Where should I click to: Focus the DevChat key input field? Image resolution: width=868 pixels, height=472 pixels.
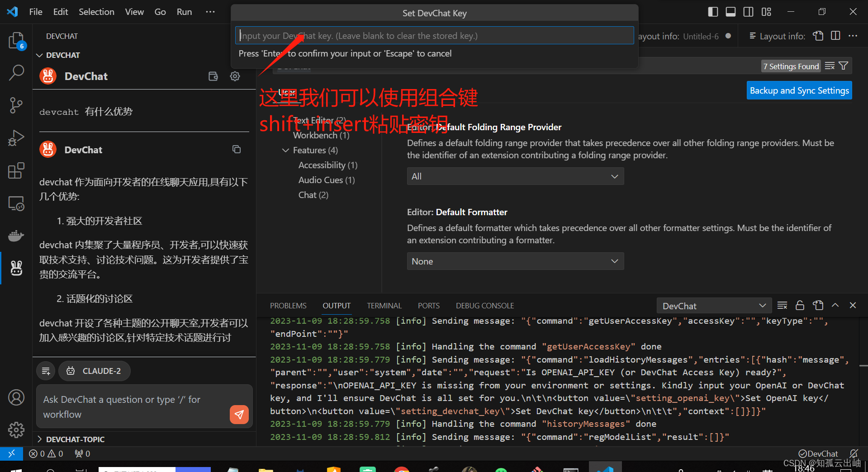434,35
